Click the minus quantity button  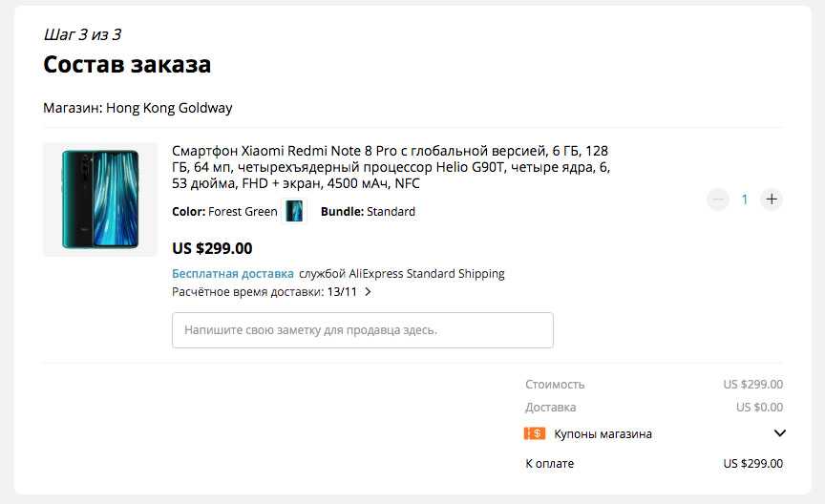(717, 199)
